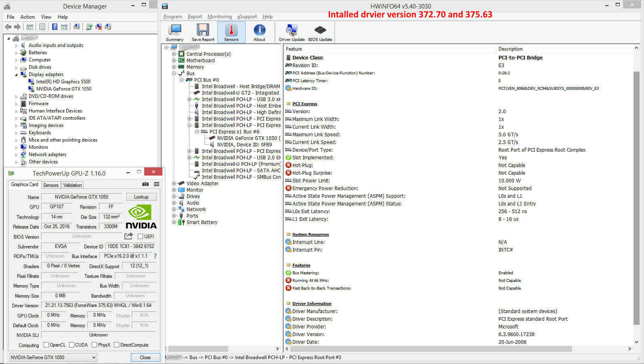Switch to the Sensors tab in GPU-Z
644x364 pixels.
51,185
